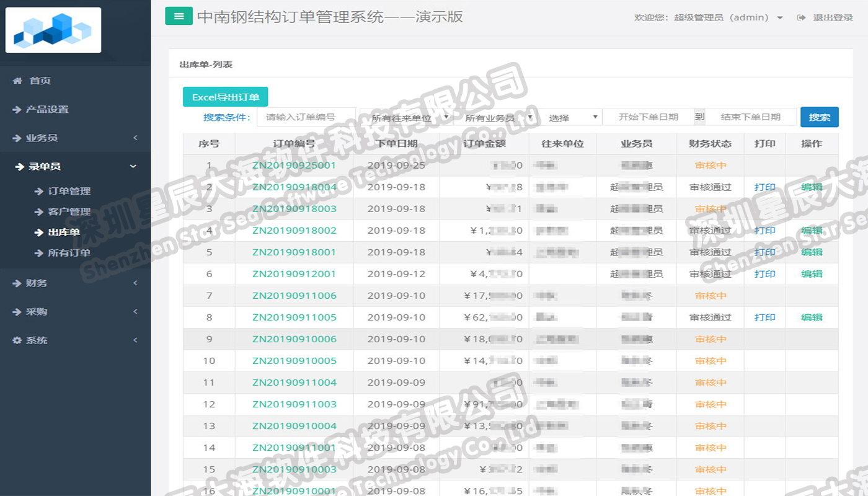Click the 财务状态 column header
This screenshot has width=868, height=496.
(710, 144)
